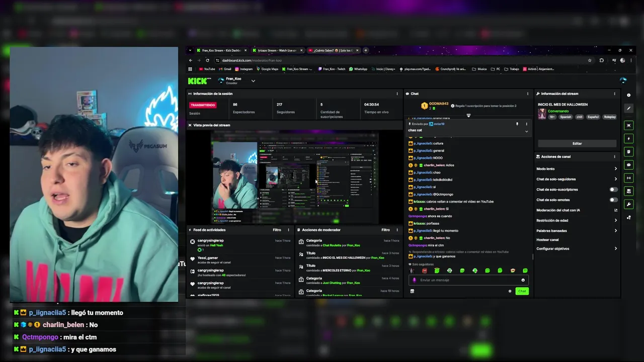Collapse the gift leaderboard handle in chat
The width and height of the screenshot is (644, 362).
click(x=468, y=115)
